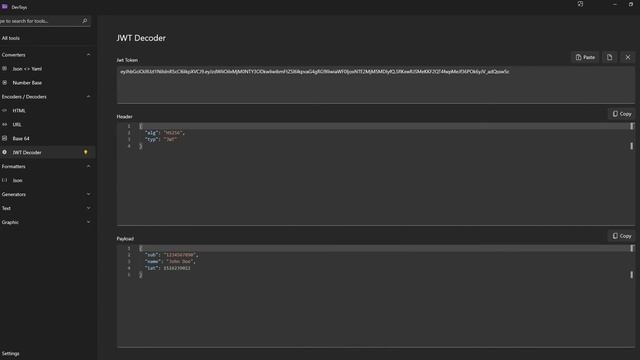Click the load file icon beside Paste
640x360 pixels.
pos(609,58)
